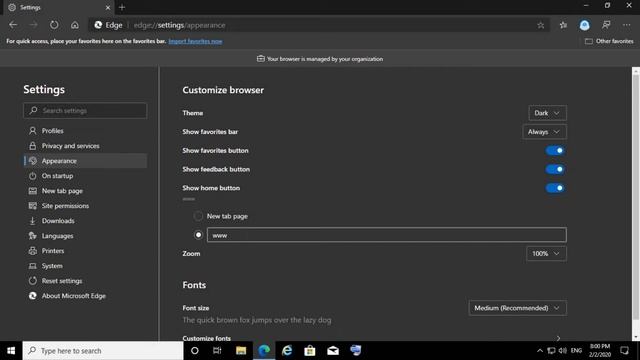Open About Microsoft Edge page
The width and height of the screenshot is (640, 360).
point(85,296)
